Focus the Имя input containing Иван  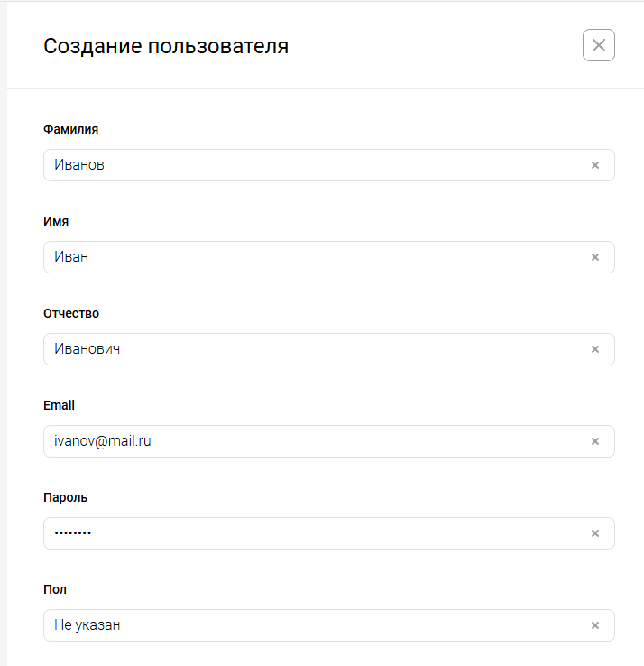[x=307, y=257]
